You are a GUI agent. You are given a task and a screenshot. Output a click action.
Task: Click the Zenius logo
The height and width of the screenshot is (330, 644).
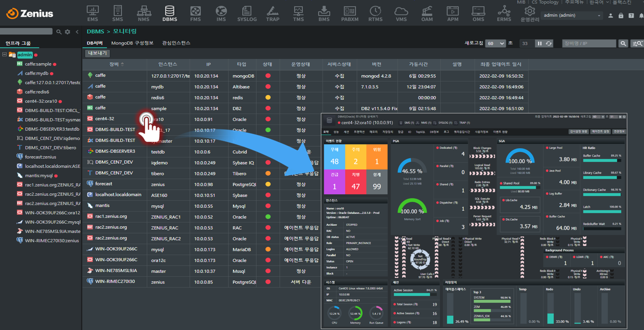click(30, 13)
